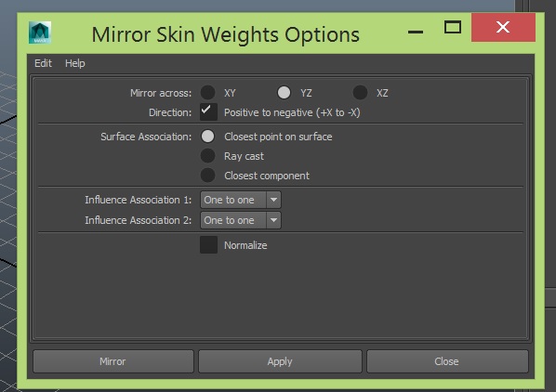Click the Mirror button
Viewport: 556px width, 392px height.
(113, 361)
